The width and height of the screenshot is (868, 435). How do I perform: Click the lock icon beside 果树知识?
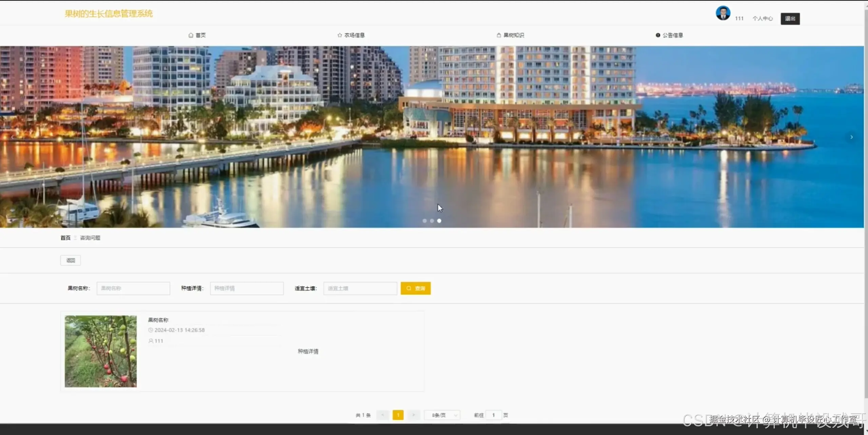499,35
